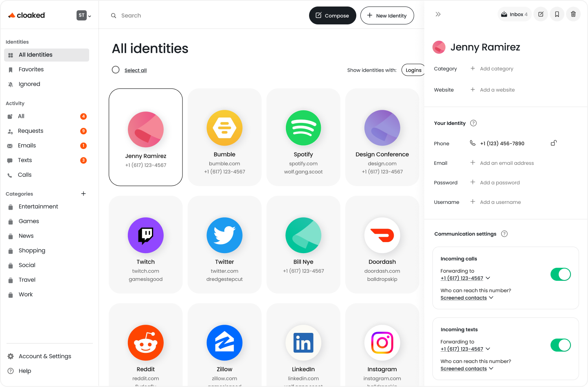
Task: Toggle Incoming calls forwarding switch
Action: click(561, 274)
